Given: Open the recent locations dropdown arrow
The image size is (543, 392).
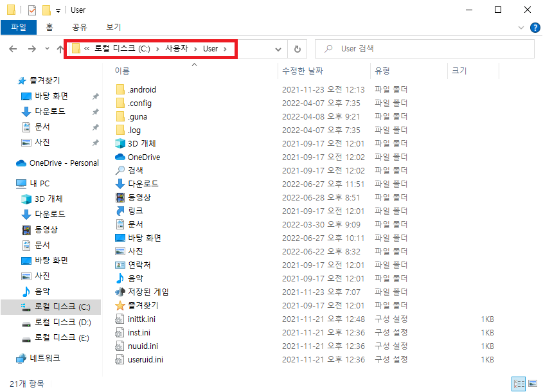Looking at the screenshot, I should pyautogui.click(x=47, y=49).
